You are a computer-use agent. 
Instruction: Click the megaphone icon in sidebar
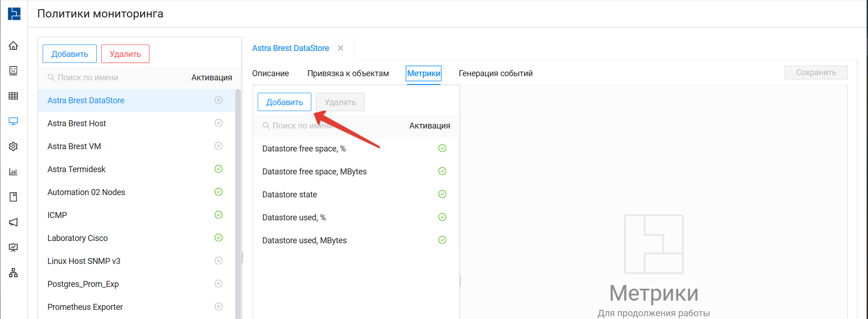pyautogui.click(x=13, y=222)
